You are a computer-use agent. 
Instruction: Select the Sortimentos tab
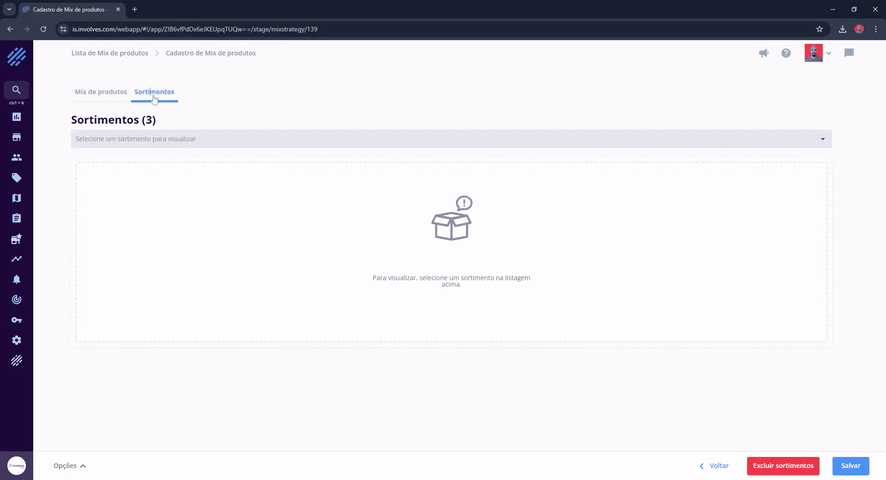tap(154, 92)
